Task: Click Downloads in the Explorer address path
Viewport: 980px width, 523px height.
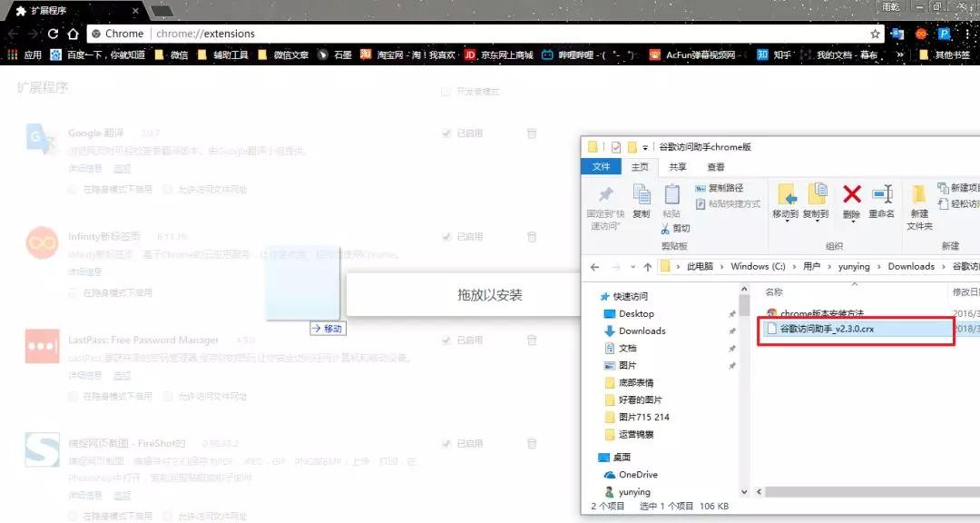Action: tap(911, 267)
